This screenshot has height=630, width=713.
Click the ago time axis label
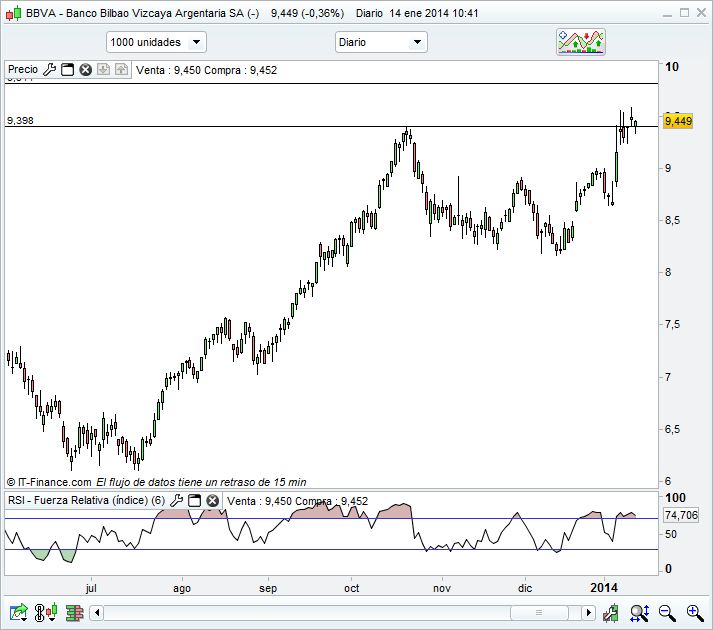click(x=182, y=589)
